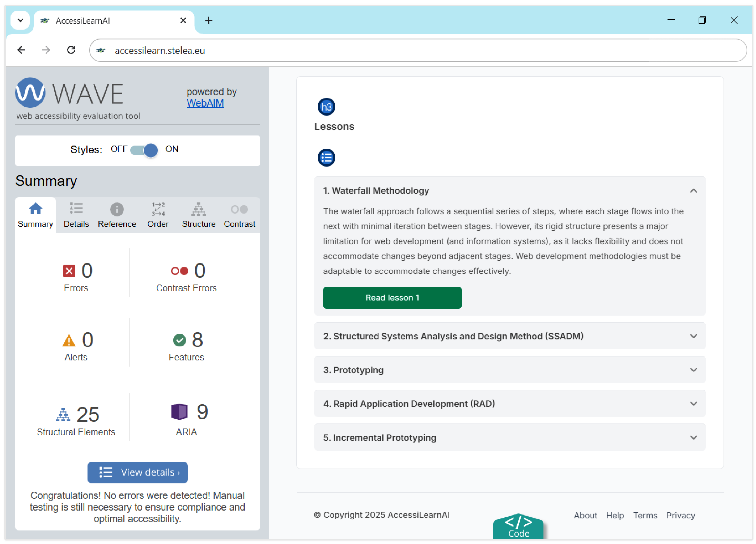Screen dimensions: 756x544
Task: Follow the WebAIM link
Action: [205, 103]
